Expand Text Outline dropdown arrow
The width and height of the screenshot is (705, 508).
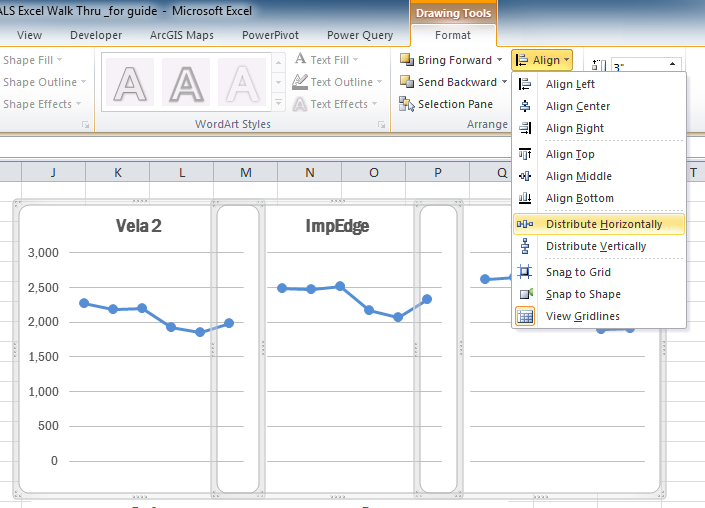[379, 81]
